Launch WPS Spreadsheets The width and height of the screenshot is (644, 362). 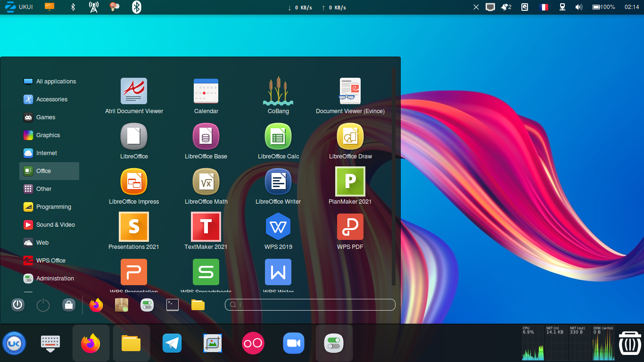(x=206, y=276)
